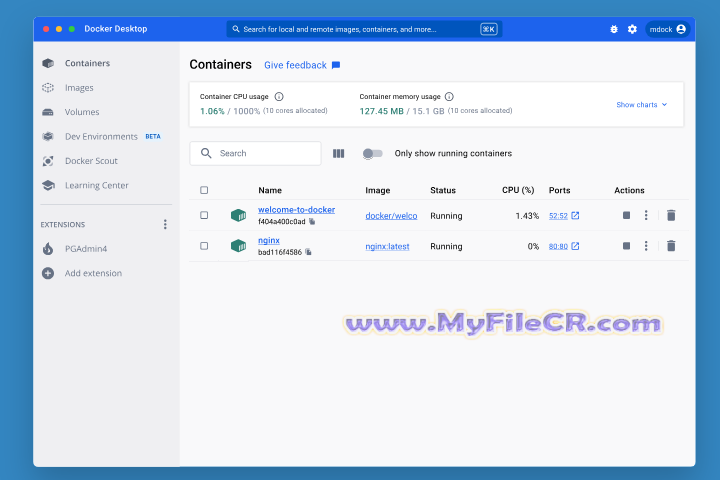Viewport: 720px width, 480px height.
Task: Click the feedback speech bubble icon
Action: [336, 65]
